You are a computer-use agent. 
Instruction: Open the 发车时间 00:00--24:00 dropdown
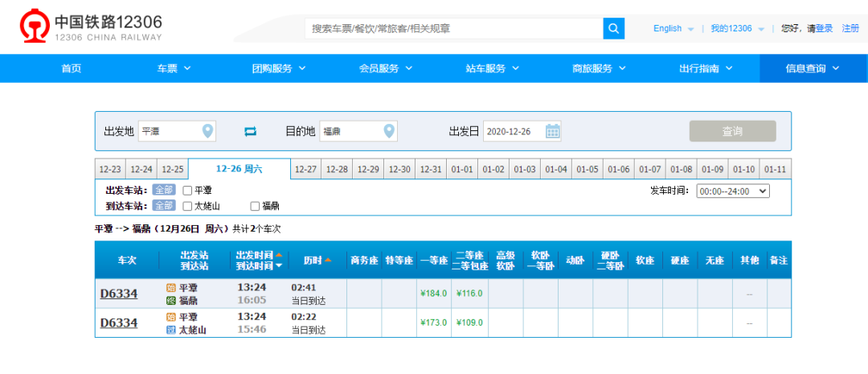(x=733, y=191)
